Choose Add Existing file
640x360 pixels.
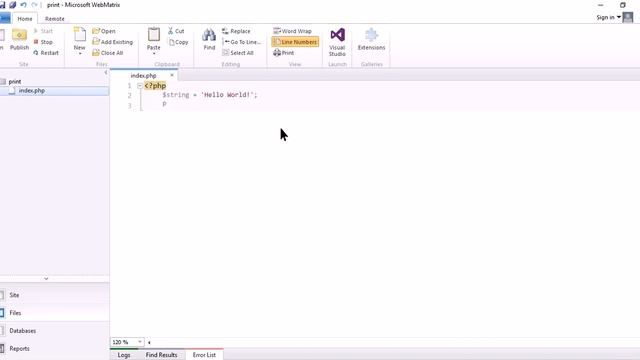tap(113, 42)
